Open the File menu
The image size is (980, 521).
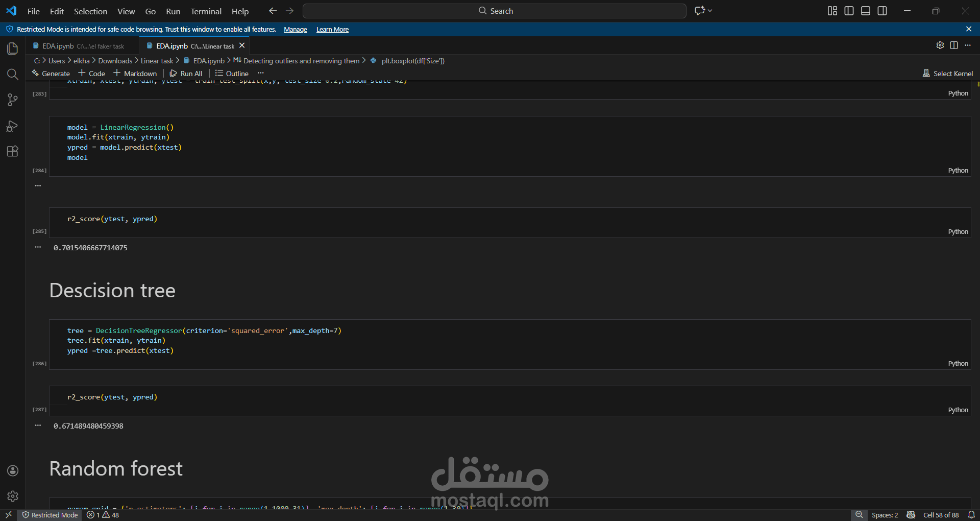33,11
